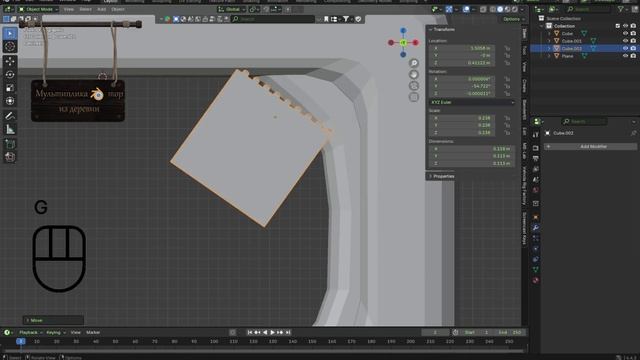Click the Location X value field
The width and height of the screenshot is (640, 360).
point(461,48)
